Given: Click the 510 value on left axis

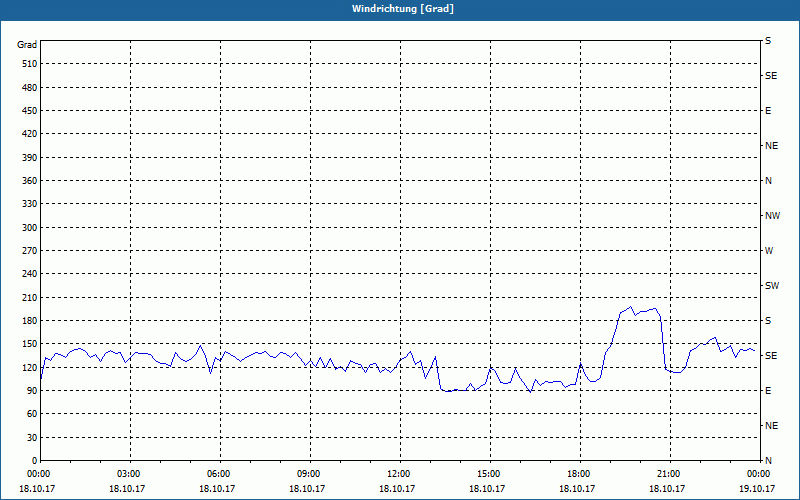Looking at the screenshot, I should coord(30,64).
